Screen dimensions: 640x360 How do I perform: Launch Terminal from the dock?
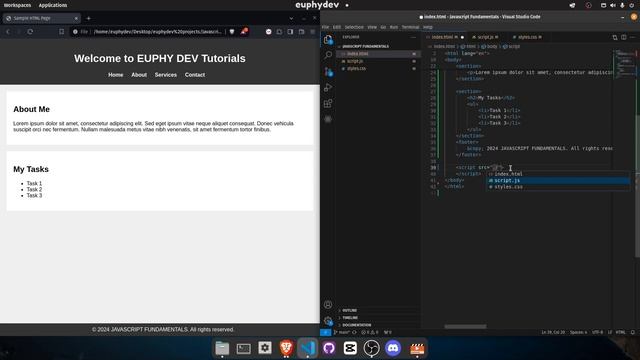244,348
